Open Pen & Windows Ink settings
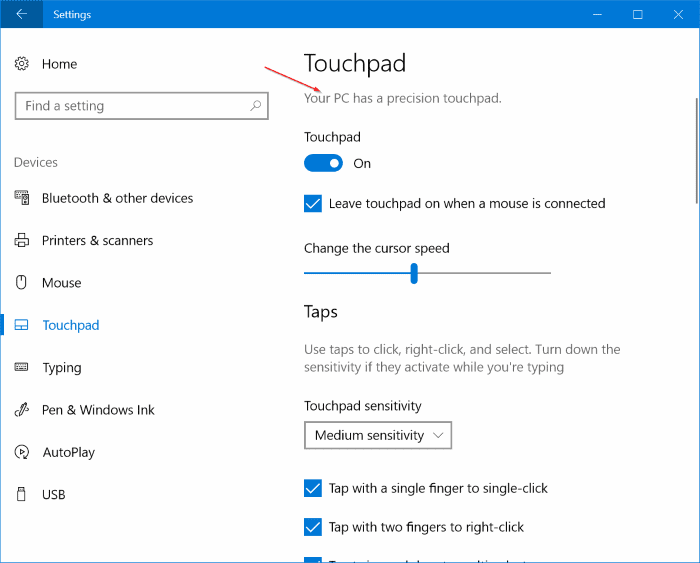 point(98,410)
